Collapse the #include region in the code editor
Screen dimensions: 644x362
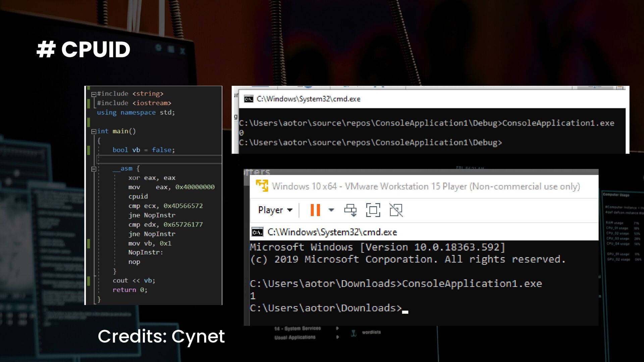pos(94,94)
